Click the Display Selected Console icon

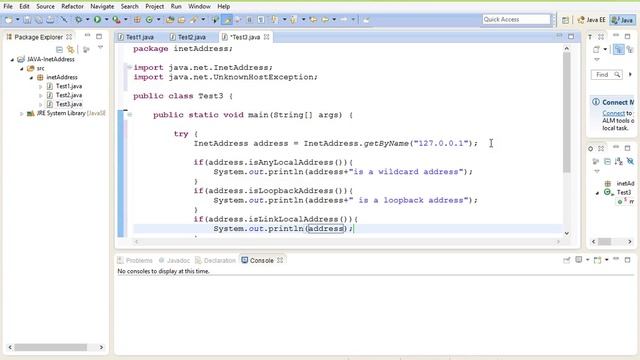point(579,260)
